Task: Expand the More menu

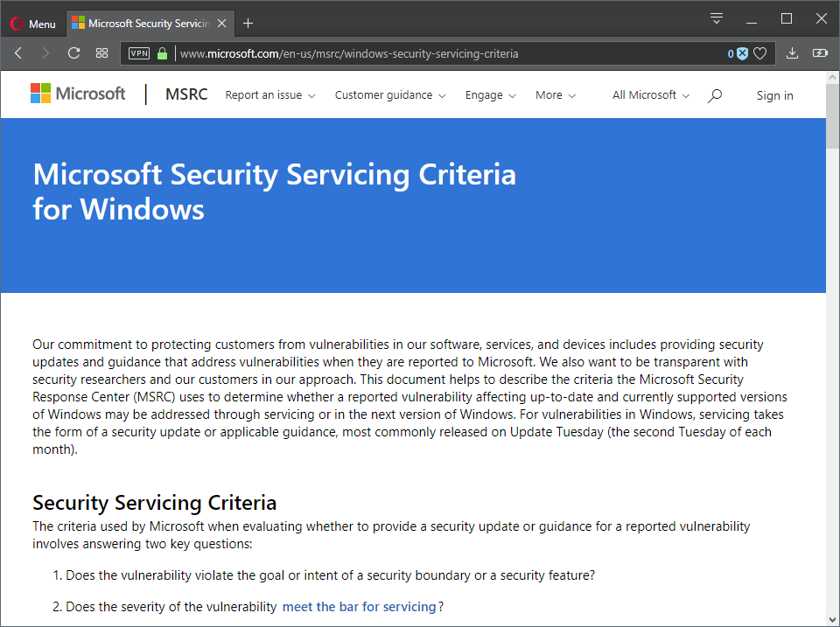Action: click(x=556, y=94)
